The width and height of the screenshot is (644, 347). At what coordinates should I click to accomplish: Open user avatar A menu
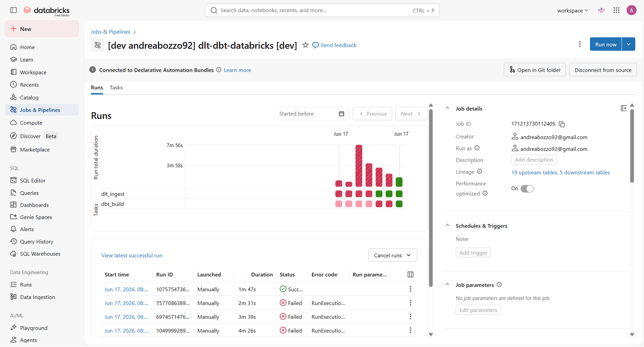632,10
